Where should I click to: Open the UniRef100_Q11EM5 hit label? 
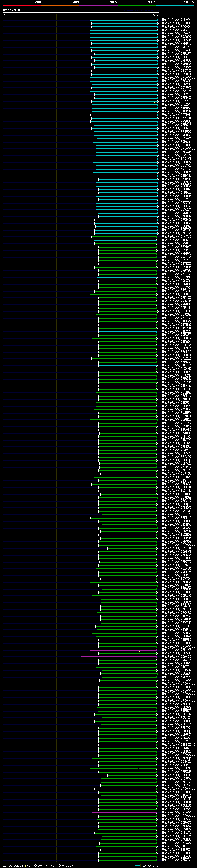[x=177, y=769]
